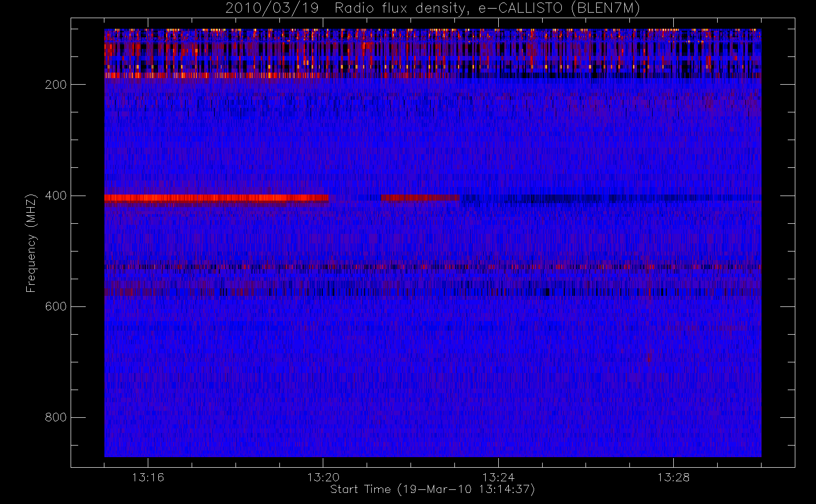Click the 13:16 time tick label
Viewport: 816px width, 504px height.
pos(148,477)
